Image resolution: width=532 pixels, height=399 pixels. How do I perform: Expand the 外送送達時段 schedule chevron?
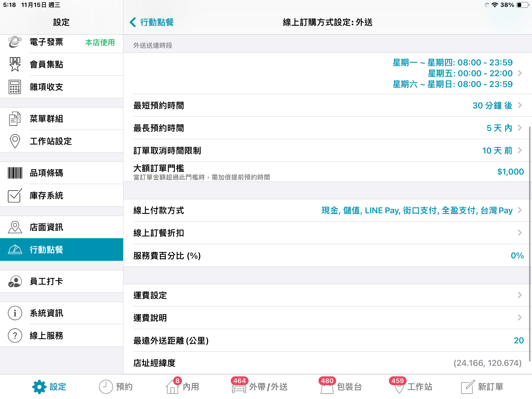(x=520, y=73)
